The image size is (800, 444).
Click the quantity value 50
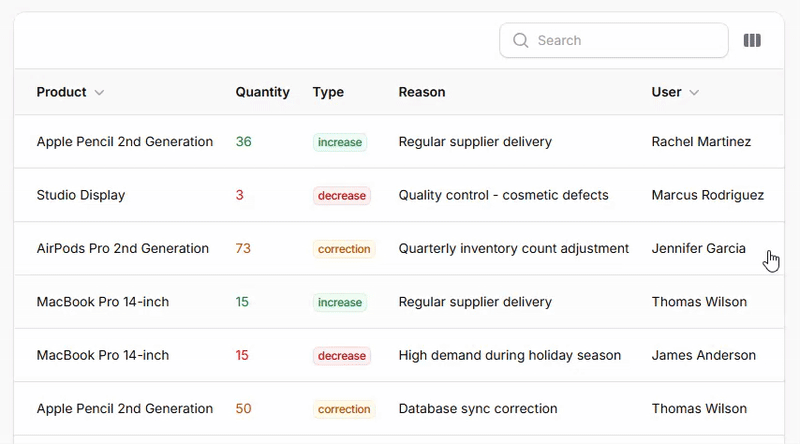[x=243, y=408]
